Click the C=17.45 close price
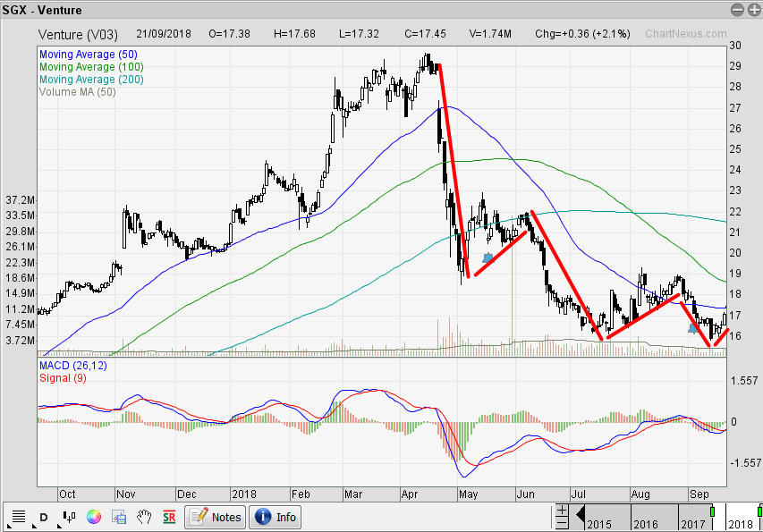 [x=425, y=34]
